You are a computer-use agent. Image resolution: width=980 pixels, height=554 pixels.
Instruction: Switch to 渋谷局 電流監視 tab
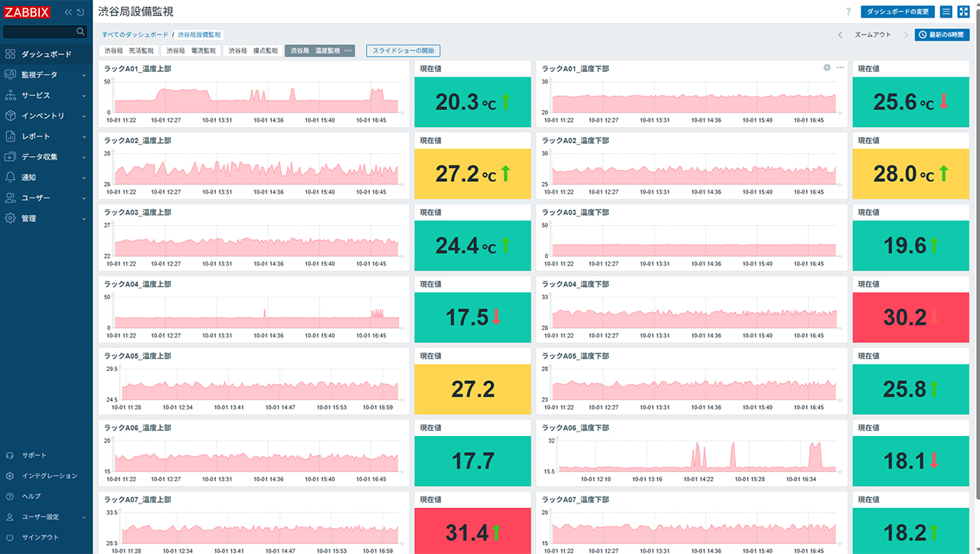[x=191, y=51]
